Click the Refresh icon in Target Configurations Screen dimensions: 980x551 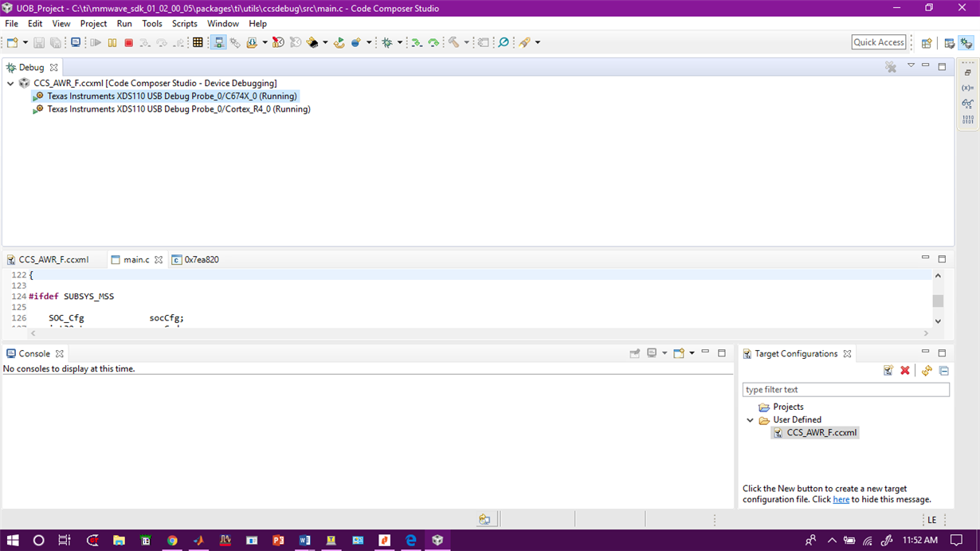pos(927,371)
